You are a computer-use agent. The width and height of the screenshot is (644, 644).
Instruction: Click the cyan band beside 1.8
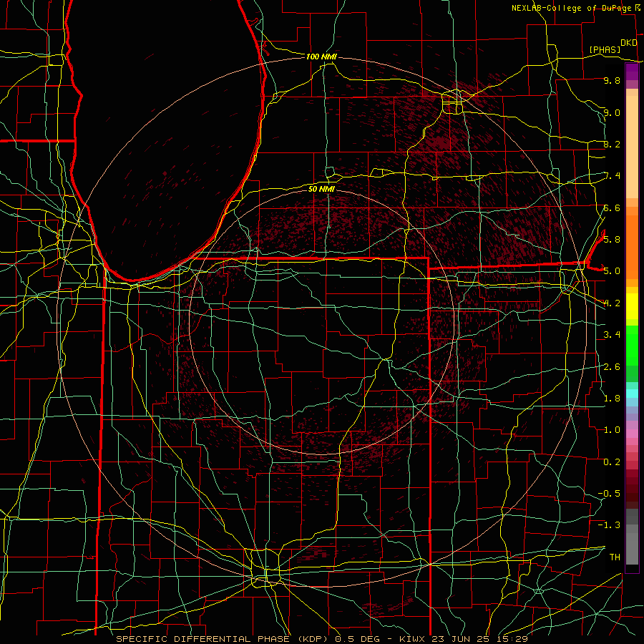(632, 394)
